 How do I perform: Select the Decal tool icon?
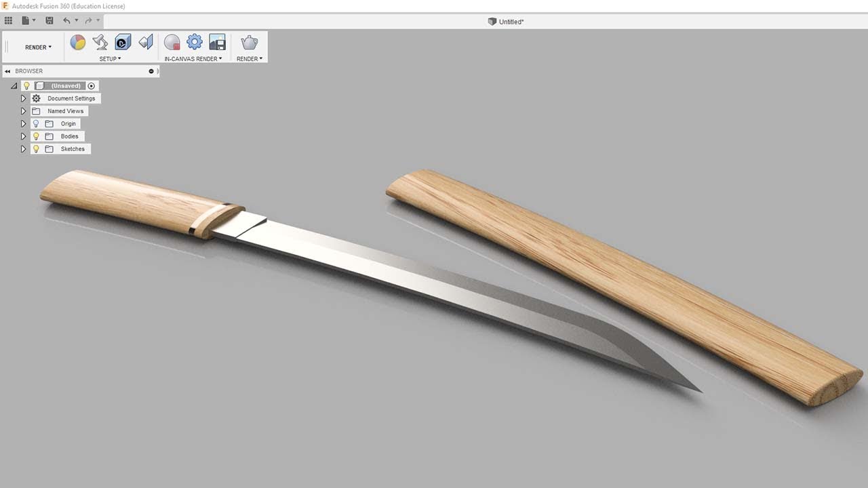click(123, 42)
